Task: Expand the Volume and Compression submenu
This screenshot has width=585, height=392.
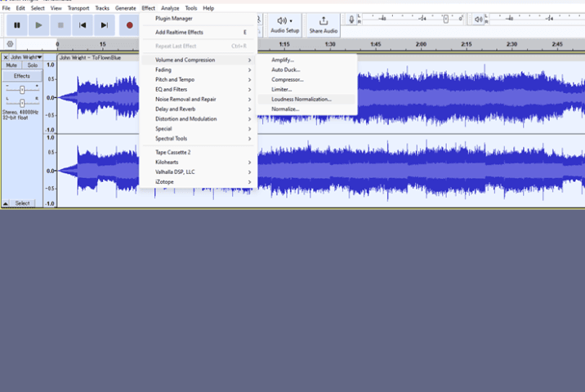Action: [198, 60]
